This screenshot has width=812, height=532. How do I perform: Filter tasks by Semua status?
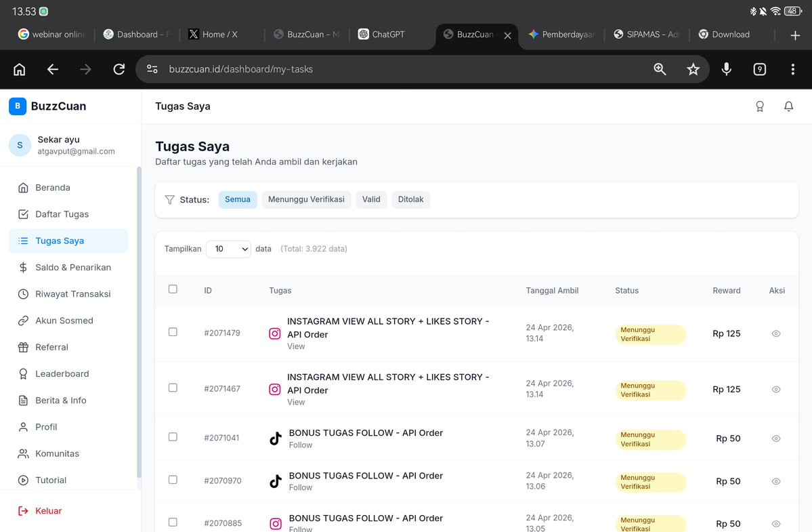click(x=238, y=199)
